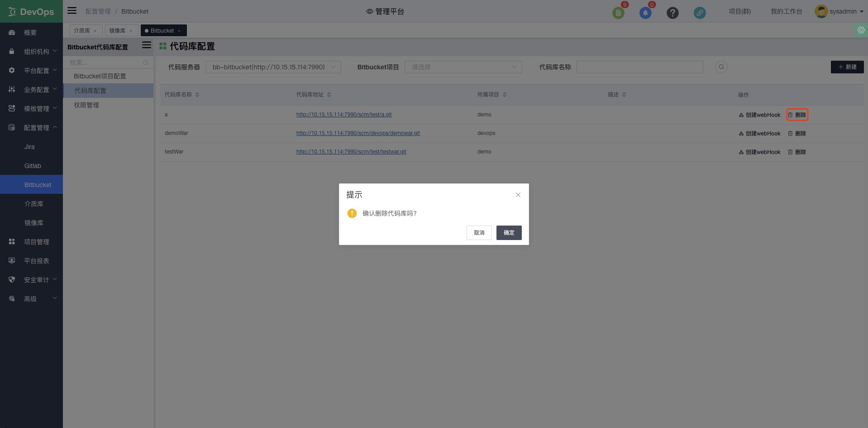This screenshot has height=428, width=868.
Task: Expand the 组织机构 sidebar menu
Action: [31, 52]
